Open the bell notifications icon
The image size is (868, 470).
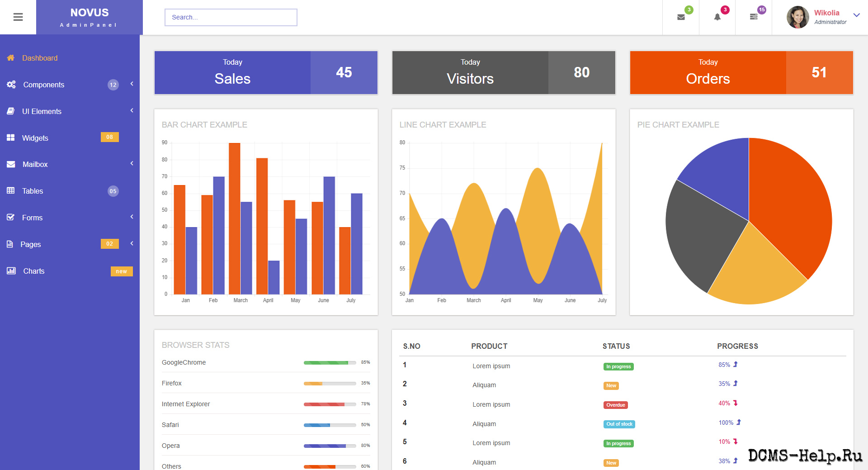[x=717, y=17]
